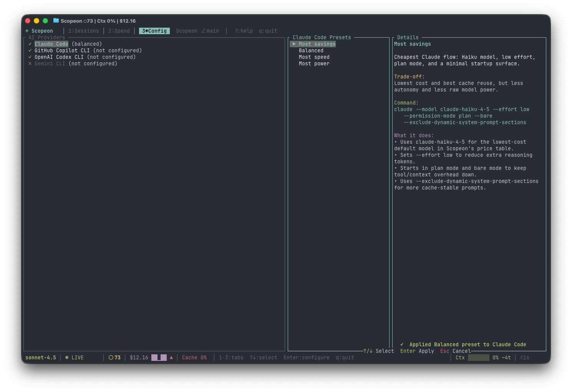
Task: Click q:quit in the bottom status bar
Action: (345, 357)
